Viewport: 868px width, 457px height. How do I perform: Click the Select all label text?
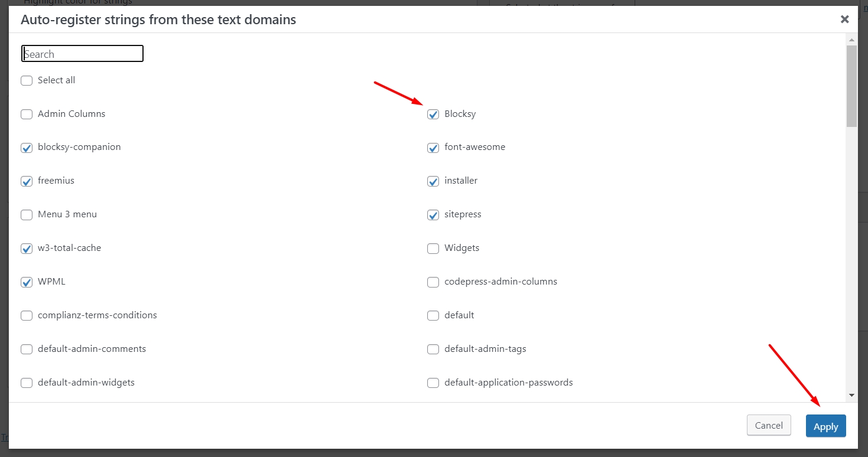tap(56, 80)
